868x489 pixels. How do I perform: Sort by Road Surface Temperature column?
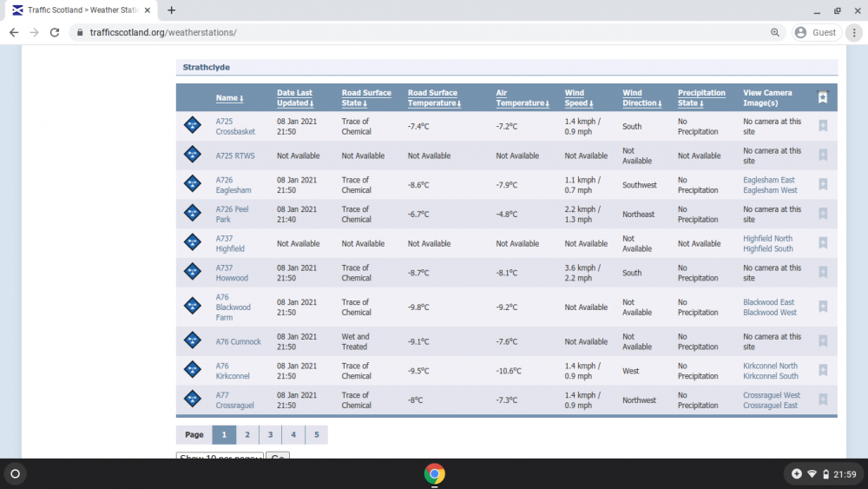(x=435, y=98)
